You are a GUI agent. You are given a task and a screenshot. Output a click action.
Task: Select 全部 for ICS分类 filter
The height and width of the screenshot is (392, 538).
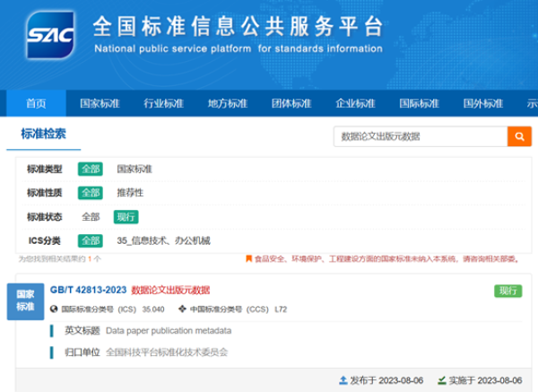(x=91, y=240)
